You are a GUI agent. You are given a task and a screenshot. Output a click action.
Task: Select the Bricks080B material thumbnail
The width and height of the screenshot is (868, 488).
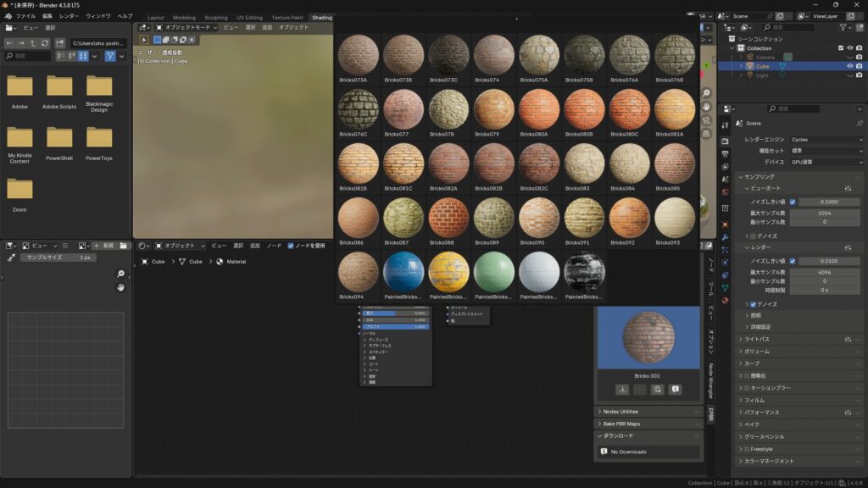tap(583, 110)
